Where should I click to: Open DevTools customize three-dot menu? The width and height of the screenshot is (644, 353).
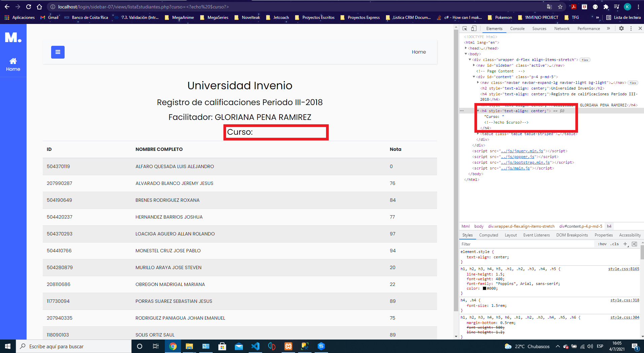tap(631, 29)
